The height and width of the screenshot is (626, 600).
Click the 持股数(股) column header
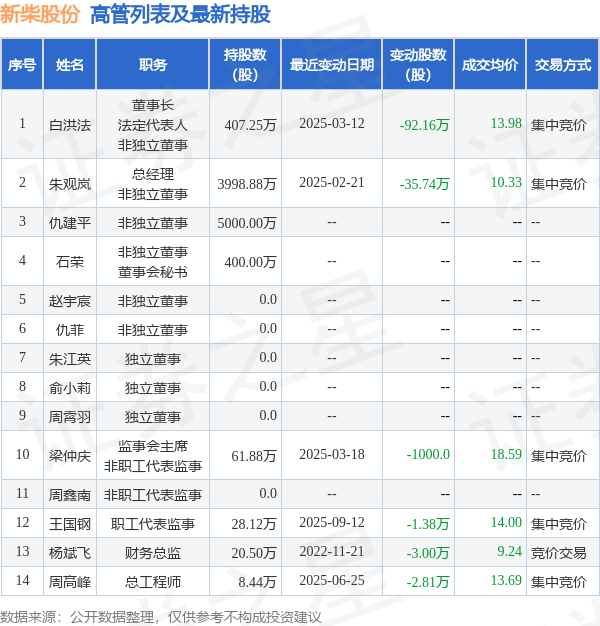point(245,64)
